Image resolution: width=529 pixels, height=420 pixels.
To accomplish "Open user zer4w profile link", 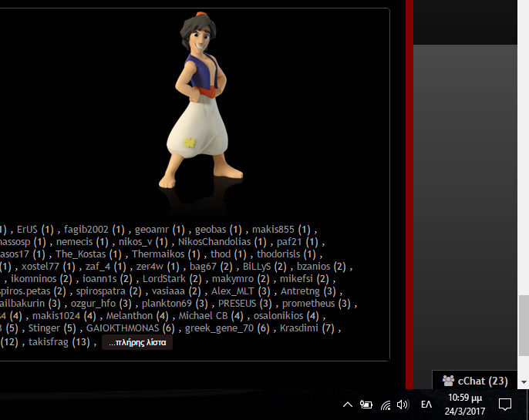I will point(150,267).
